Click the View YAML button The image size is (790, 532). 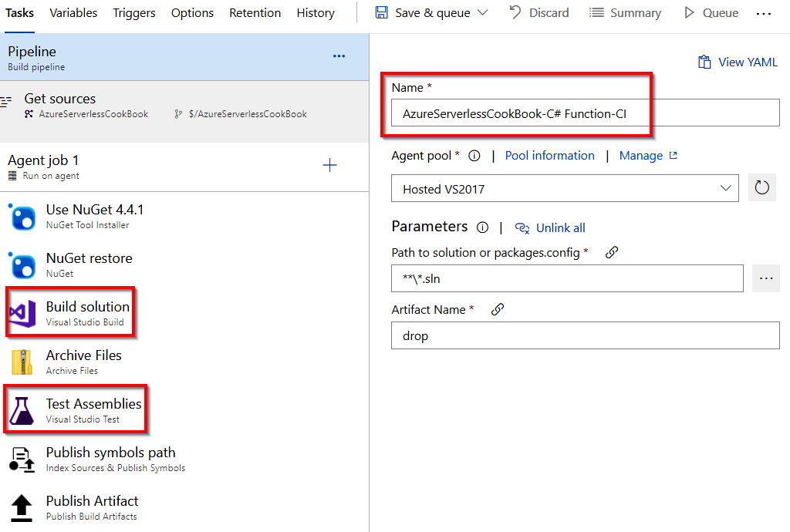(x=738, y=62)
